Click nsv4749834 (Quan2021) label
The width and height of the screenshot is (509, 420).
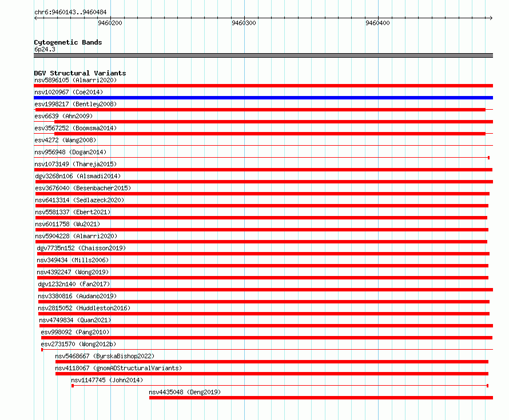[75, 320]
